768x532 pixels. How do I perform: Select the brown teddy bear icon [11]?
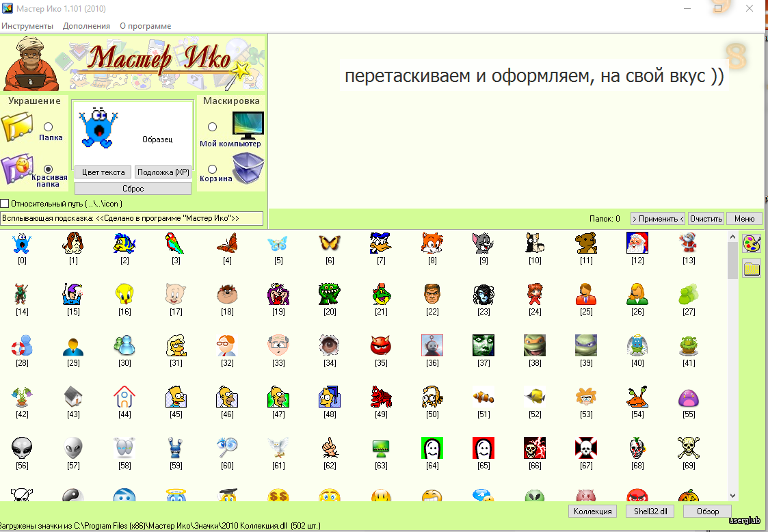(586, 243)
